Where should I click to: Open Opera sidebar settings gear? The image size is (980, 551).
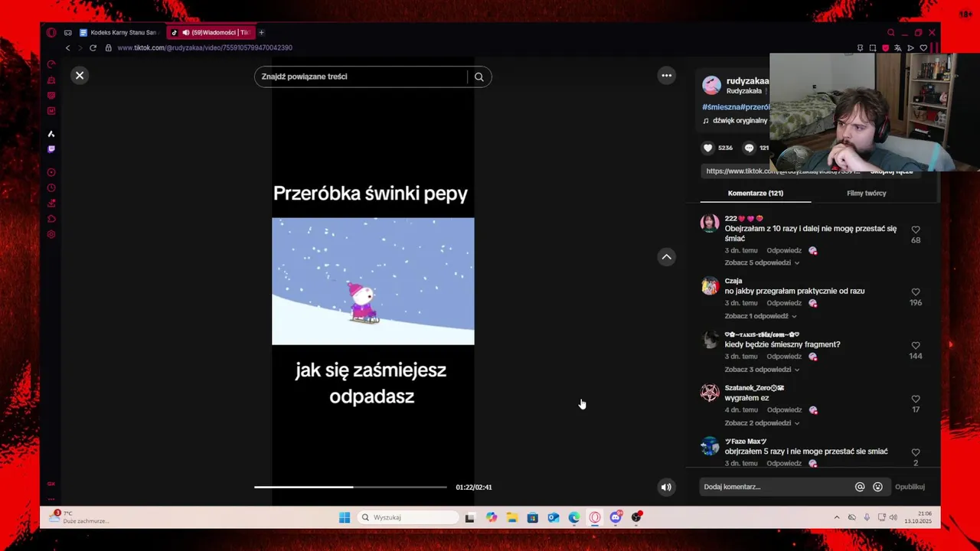point(51,235)
